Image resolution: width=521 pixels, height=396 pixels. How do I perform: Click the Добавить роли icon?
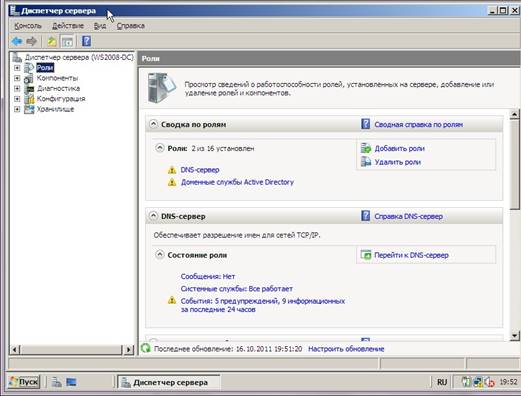pyautogui.click(x=366, y=148)
